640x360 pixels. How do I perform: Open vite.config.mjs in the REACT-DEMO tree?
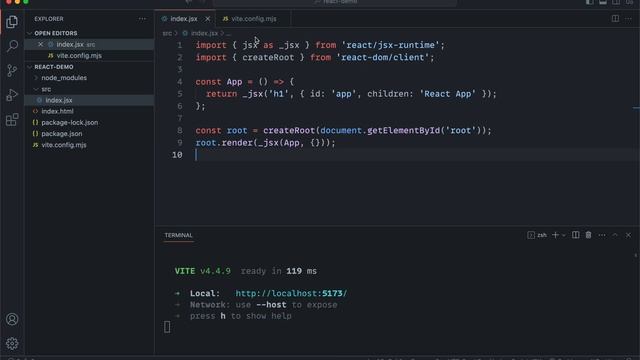(64, 145)
